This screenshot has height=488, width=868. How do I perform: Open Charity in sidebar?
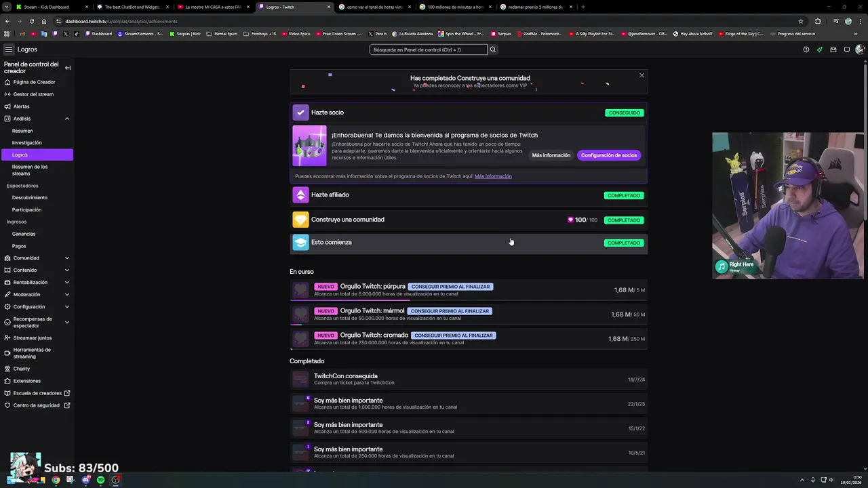(37, 369)
